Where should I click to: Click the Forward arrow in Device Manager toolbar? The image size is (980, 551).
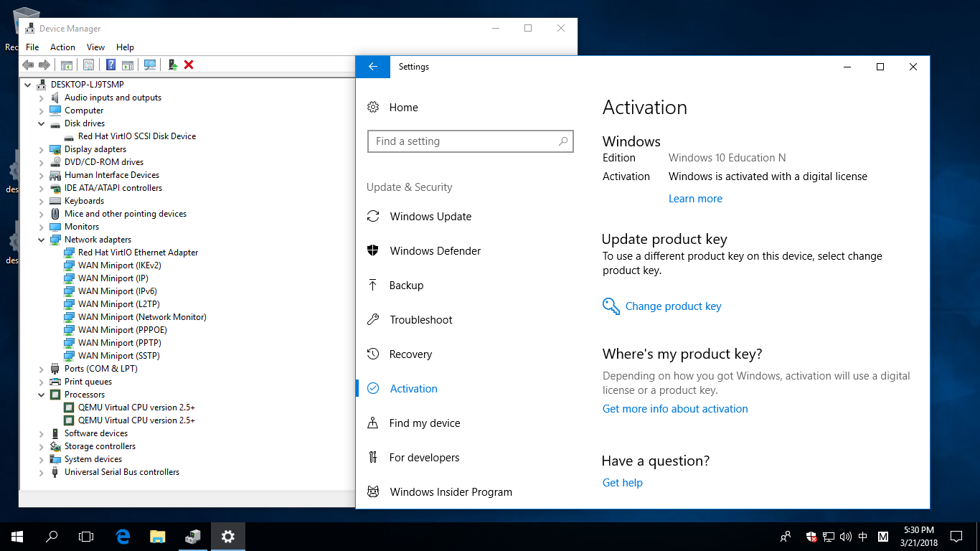(44, 65)
